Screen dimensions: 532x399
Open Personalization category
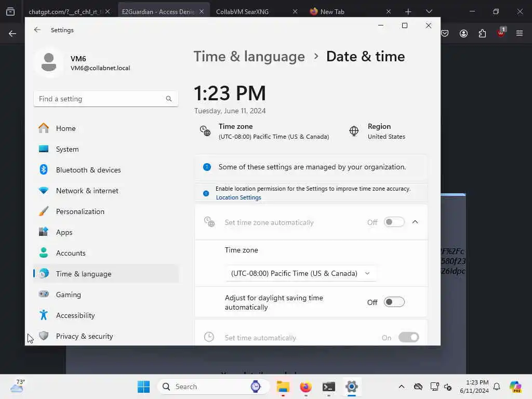(106, 211)
